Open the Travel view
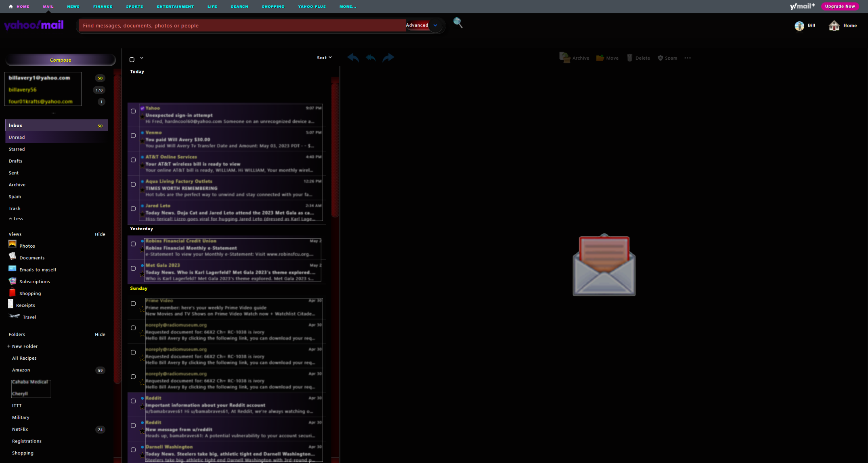 [x=29, y=317]
